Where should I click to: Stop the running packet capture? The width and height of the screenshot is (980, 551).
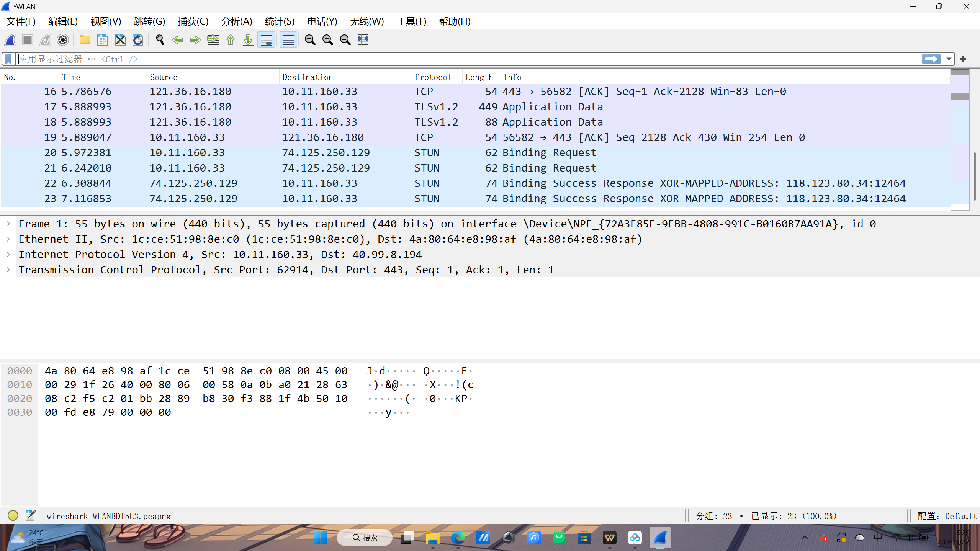click(x=28, y=40)
